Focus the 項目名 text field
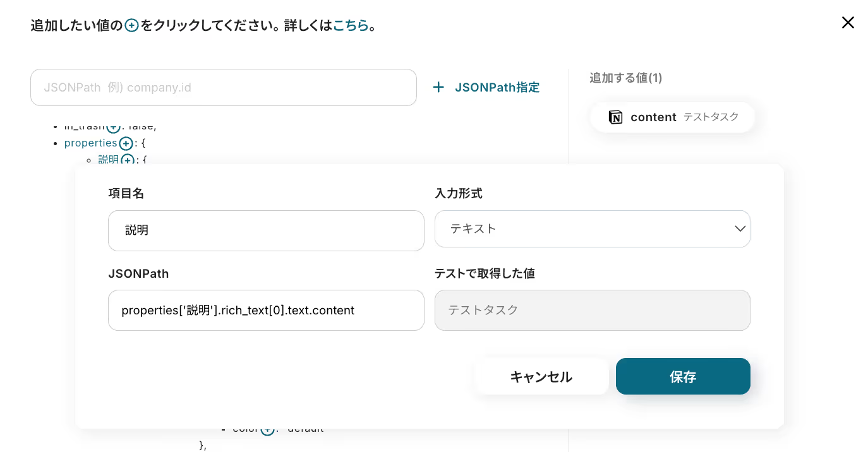 tap(266, 230)
